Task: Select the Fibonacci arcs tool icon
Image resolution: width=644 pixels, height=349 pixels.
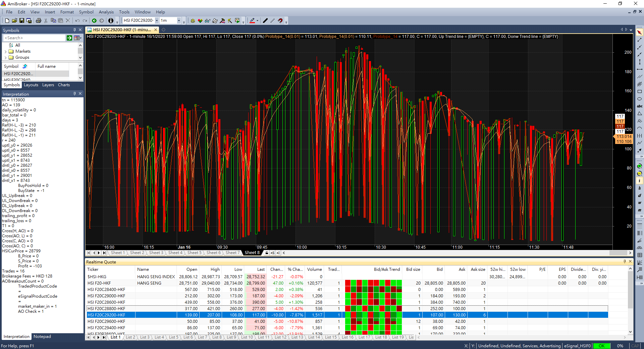Action: pyautogui.click(x=639, y=248)
